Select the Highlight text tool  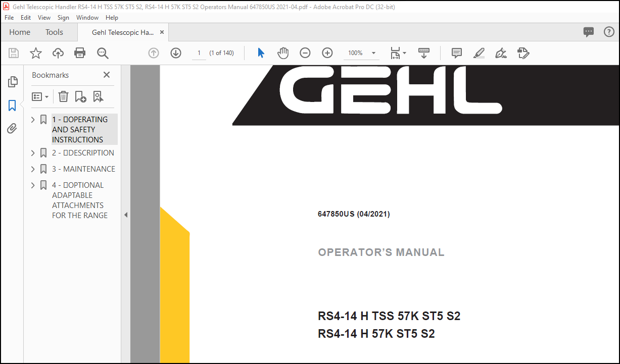click(479, 53)
